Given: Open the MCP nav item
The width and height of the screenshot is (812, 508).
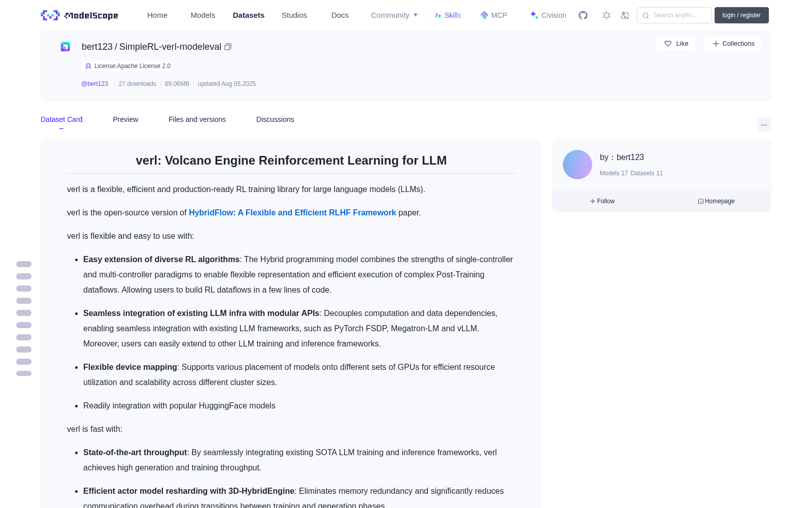Looking at the screenshot, I should pyautogui.click(x=494, y=15).
